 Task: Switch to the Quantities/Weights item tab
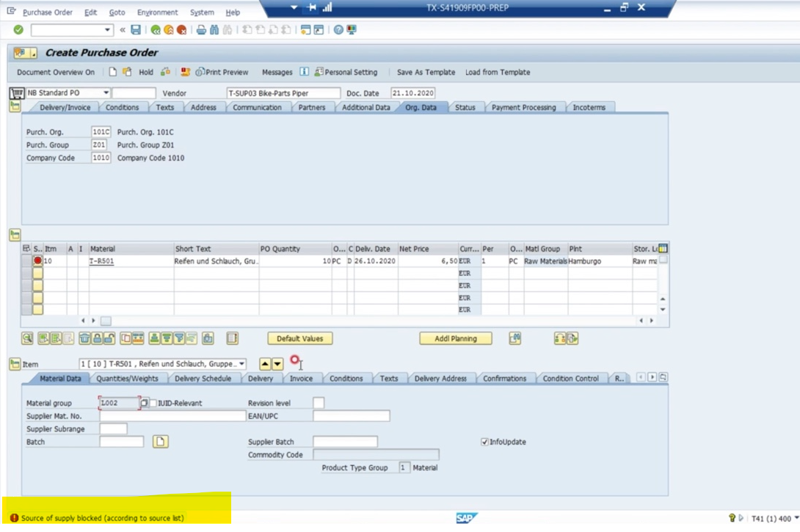pyautogui.click(x=127, y=379)
